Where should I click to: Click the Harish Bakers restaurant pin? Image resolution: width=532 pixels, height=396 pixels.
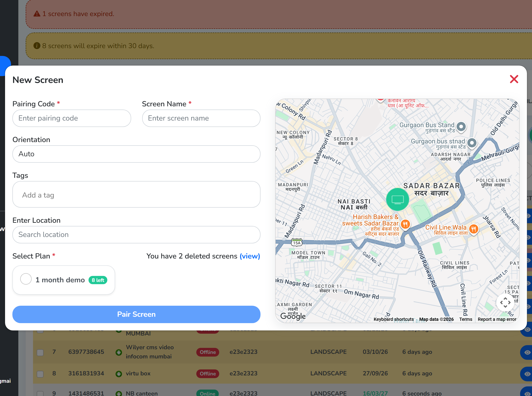(x=405, y=225)
